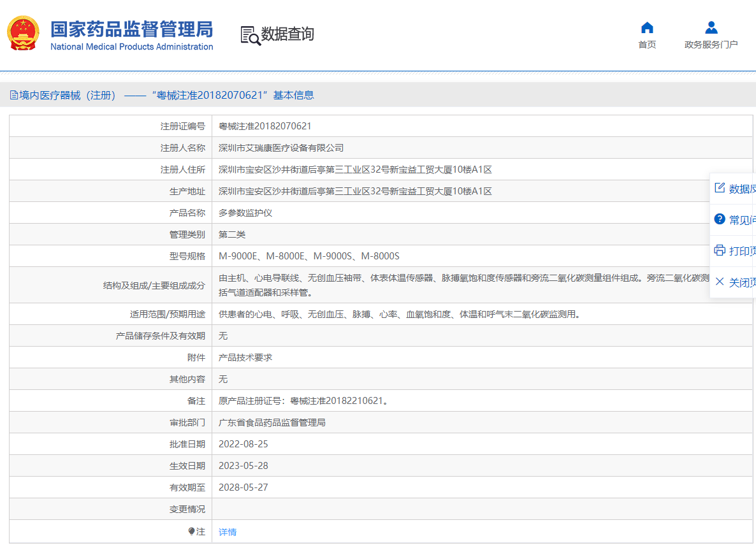
Task: Click the data feedback edit icon
Action: [720, 188]
